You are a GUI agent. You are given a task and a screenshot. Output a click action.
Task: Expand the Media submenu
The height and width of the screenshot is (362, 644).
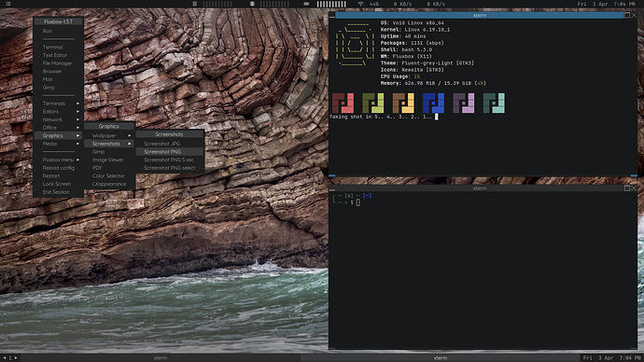[58, 144]
